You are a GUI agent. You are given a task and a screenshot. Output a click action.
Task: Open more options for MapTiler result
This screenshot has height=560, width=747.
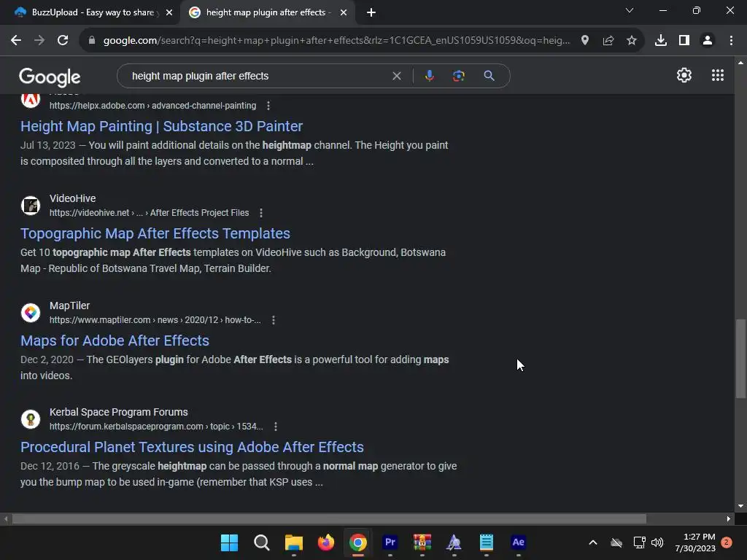click(274, 320)
